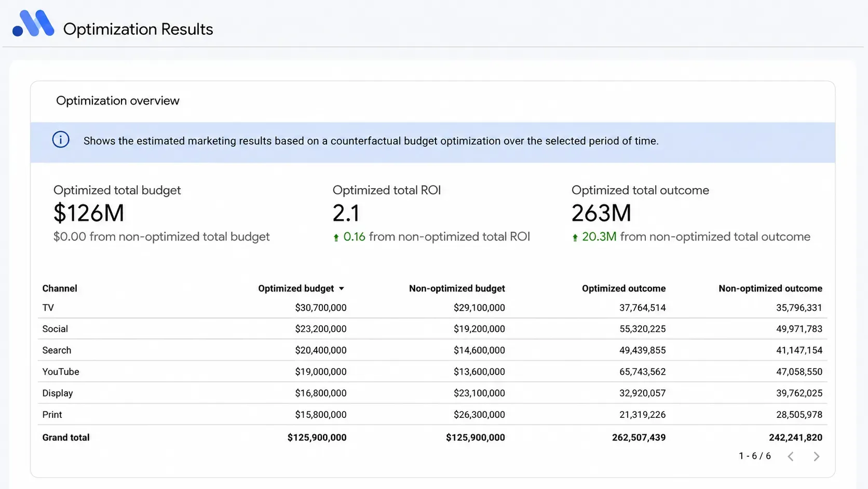Select grand total non-optimized outcome 242,241,820

point(796,438)
